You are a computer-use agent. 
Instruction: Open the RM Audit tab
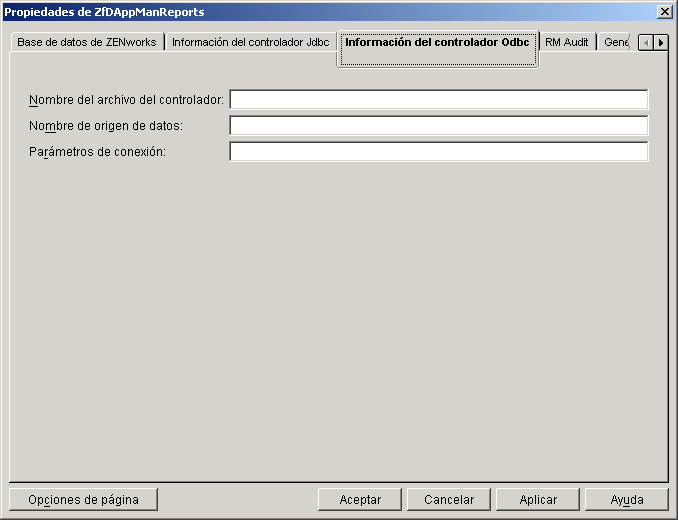pos(567,42)
